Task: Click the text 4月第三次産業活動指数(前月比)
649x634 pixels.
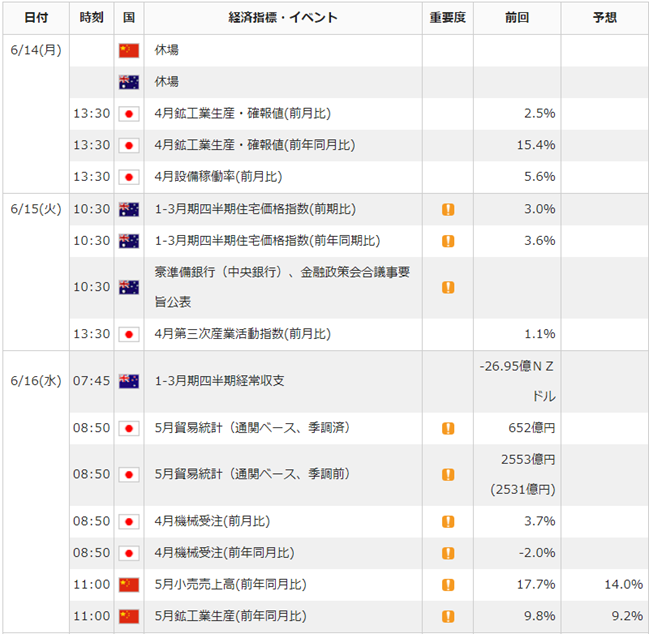Action: click(243, 334)
